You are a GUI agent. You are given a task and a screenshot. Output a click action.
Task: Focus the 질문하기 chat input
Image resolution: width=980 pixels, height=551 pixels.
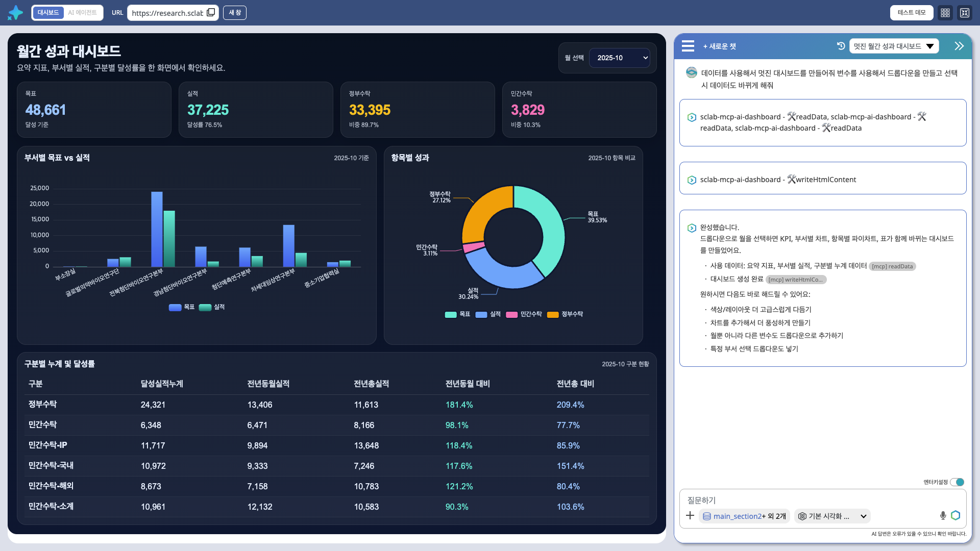point(822,500)
